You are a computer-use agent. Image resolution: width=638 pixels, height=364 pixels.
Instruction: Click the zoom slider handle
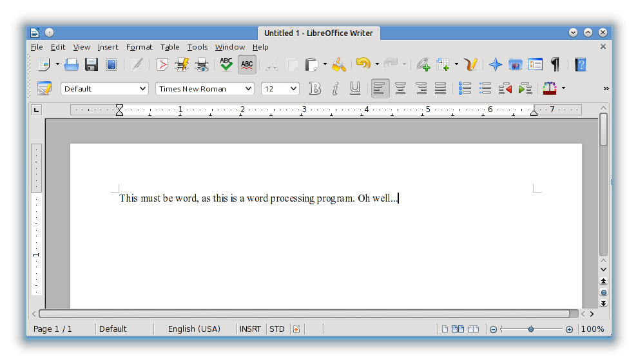pos(530,329)
